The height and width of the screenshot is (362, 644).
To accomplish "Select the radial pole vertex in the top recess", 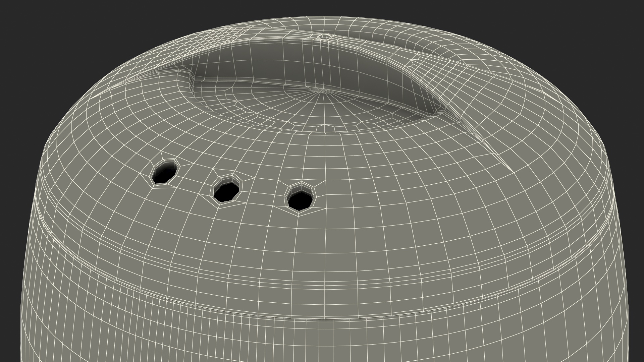I will click(322, 90).
